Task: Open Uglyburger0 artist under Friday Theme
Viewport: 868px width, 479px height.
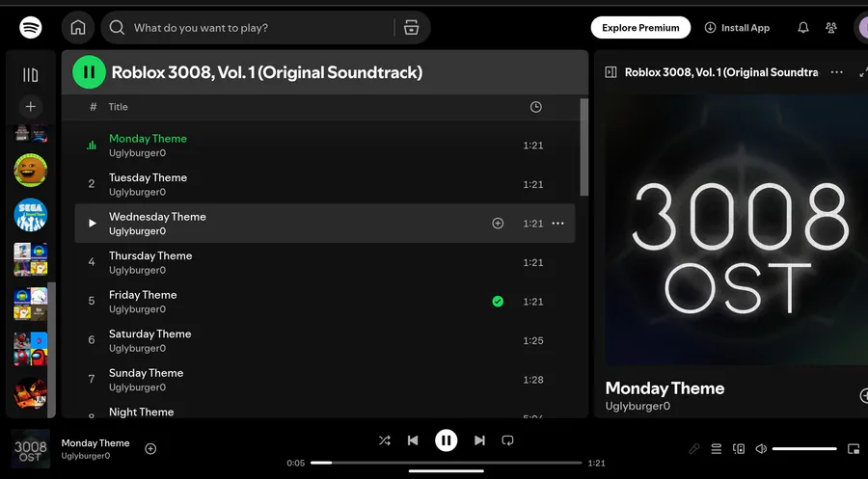Action: tap(137, 309)
